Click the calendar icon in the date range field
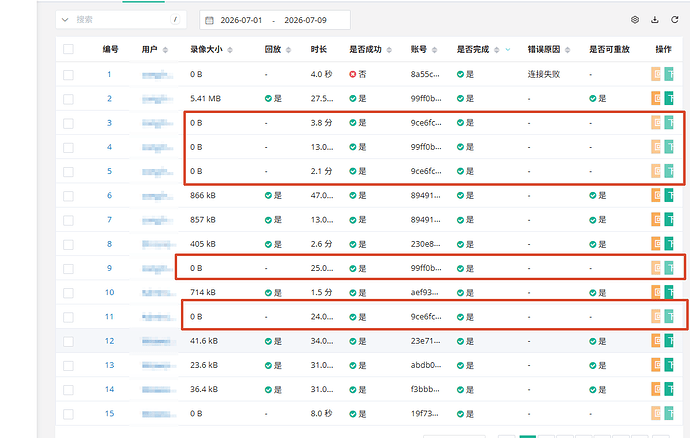Viewport: 690px width, 438px height. pos(209,20)
